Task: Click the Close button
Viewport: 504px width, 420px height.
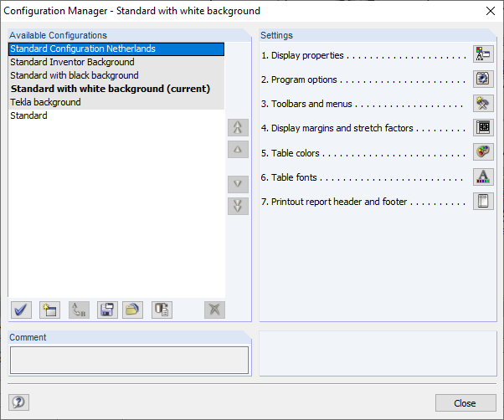Action: tap(465, 402)
